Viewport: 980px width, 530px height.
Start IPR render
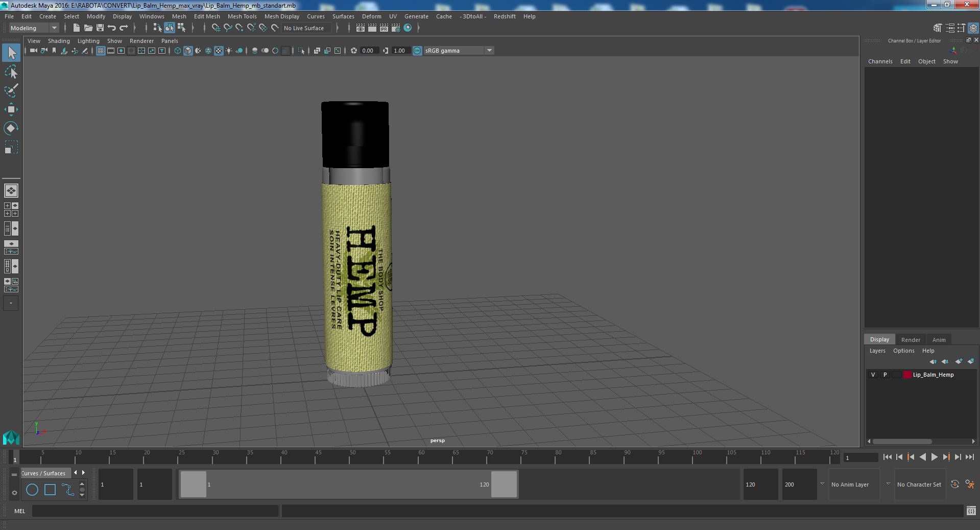(384, 28)
